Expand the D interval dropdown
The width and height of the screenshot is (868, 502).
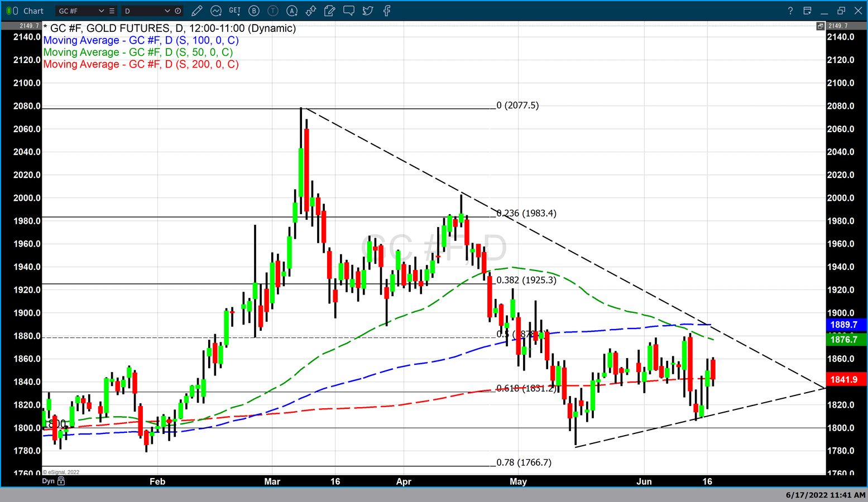[x=167, y=11]
